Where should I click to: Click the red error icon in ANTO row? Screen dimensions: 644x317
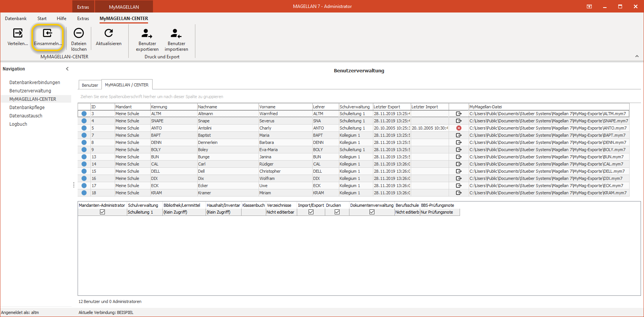coord(459,128)
